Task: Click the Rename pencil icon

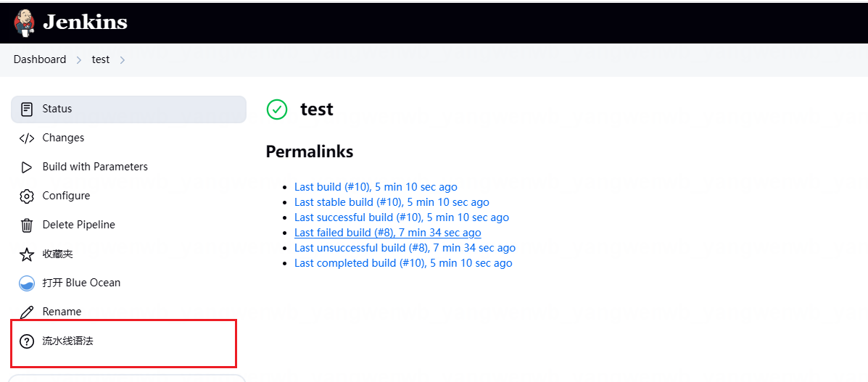Action: (27, 312)
